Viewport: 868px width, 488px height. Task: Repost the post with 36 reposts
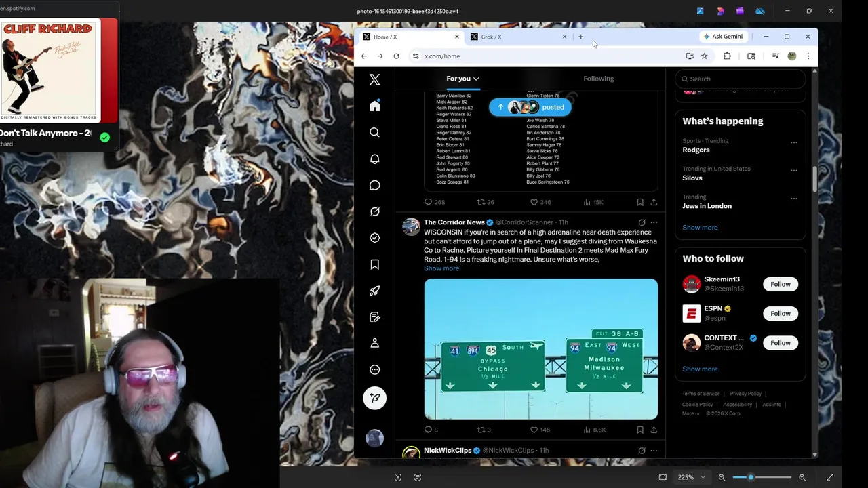[481, 202]
